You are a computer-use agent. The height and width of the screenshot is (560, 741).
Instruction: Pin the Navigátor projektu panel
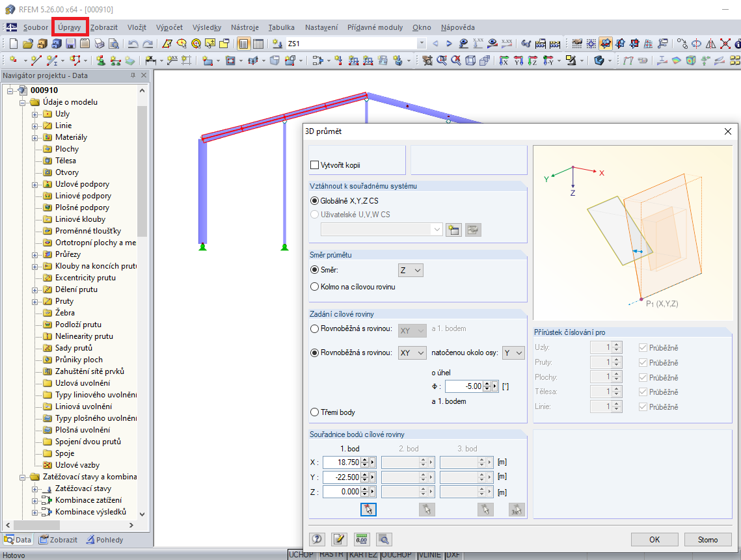pyautogui.click(x=133, y=75)
